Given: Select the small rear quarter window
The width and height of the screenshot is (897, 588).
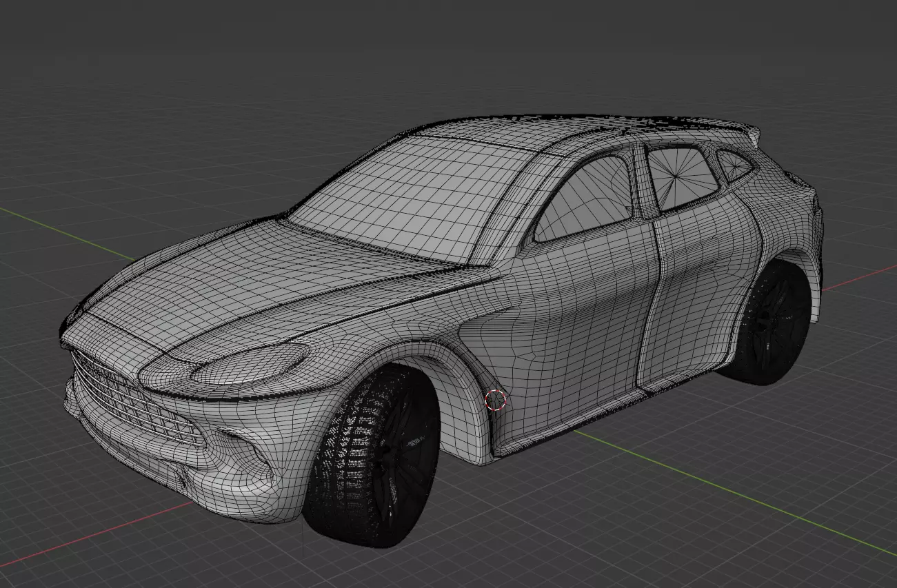Looking at the screenshot, I should point(734,165).
